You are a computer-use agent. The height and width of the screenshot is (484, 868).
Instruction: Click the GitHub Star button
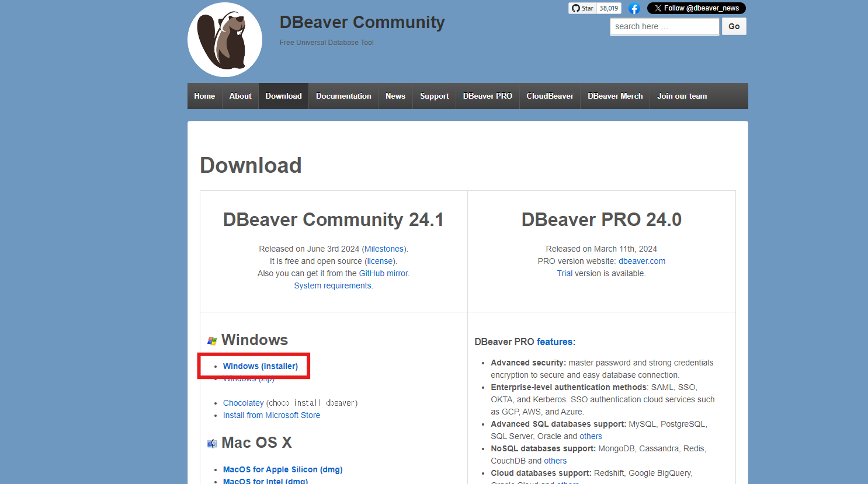click(x=582, y=8)
